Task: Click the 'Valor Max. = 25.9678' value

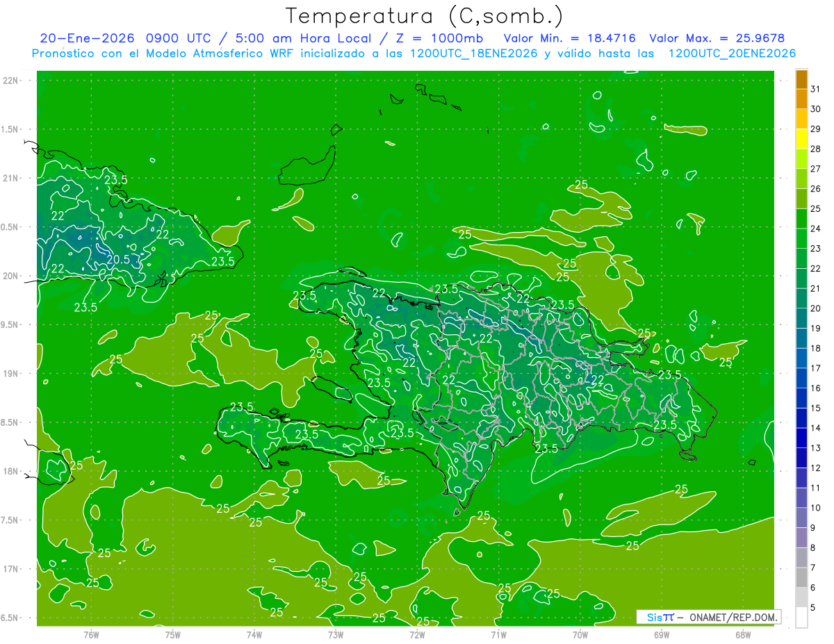Action: point(717,38)
